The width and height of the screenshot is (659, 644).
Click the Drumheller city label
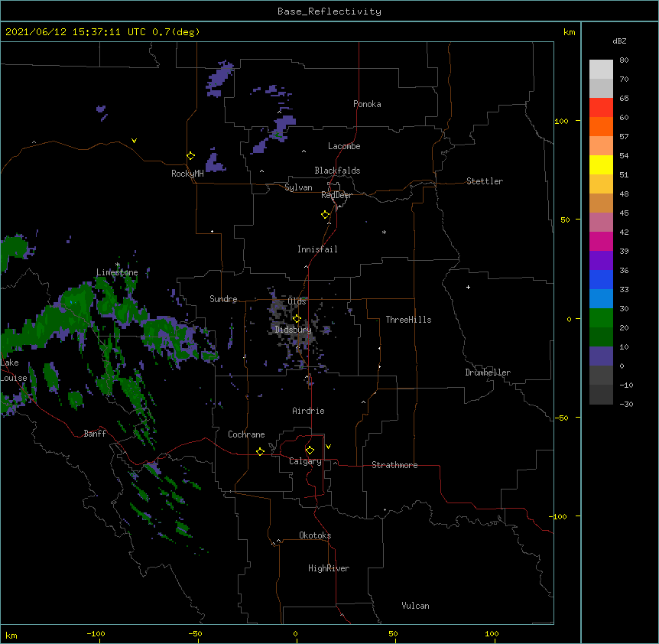pos(488,372)
